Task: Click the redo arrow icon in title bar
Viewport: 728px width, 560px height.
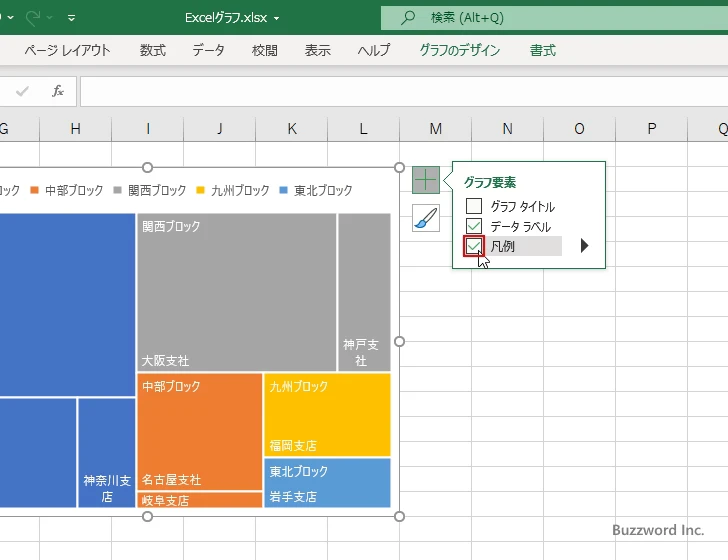Action: pyautogui.click(x=33, y=18)
